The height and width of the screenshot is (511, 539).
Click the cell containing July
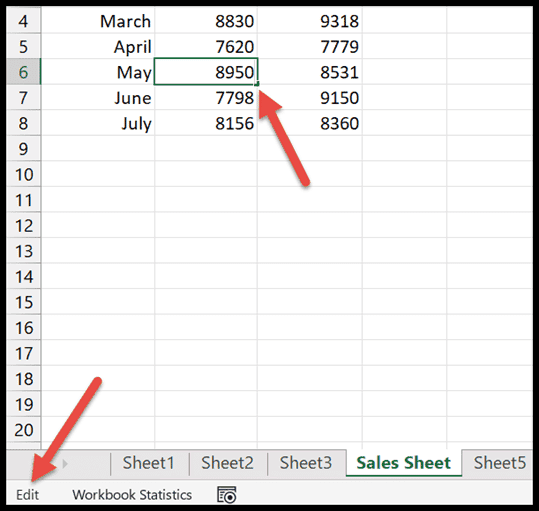[98, 123]
